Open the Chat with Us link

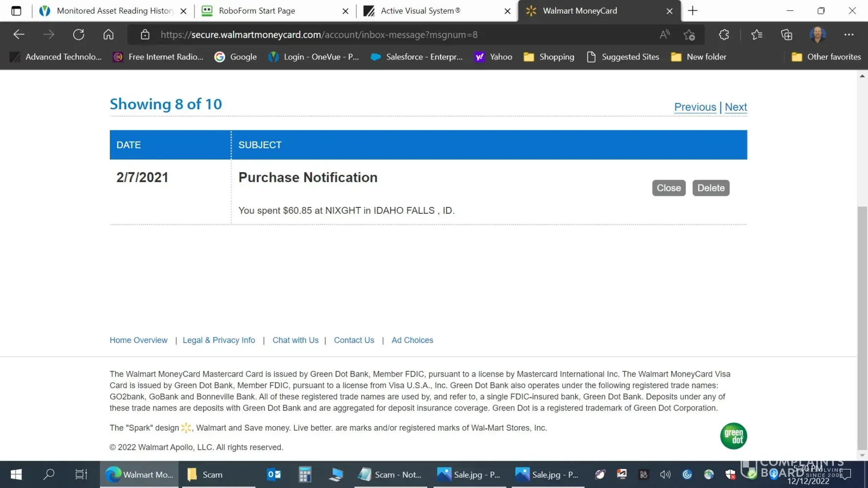(x=295, y=340)
